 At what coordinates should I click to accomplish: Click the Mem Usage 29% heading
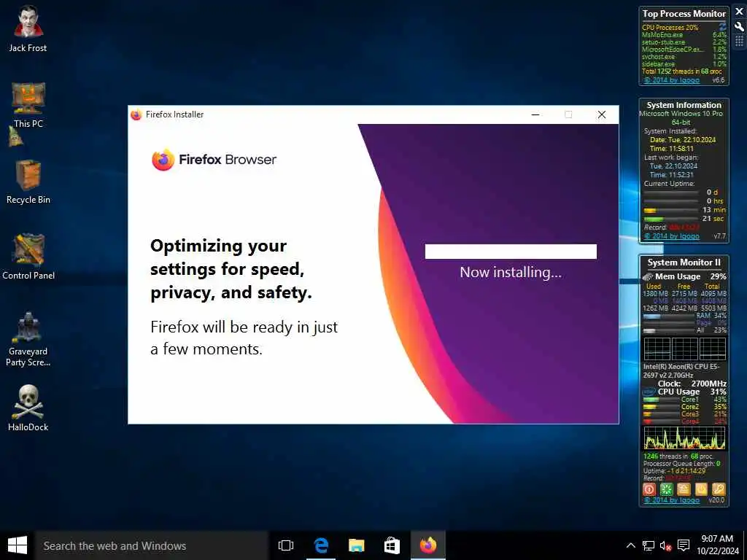(x=690, y=276)
